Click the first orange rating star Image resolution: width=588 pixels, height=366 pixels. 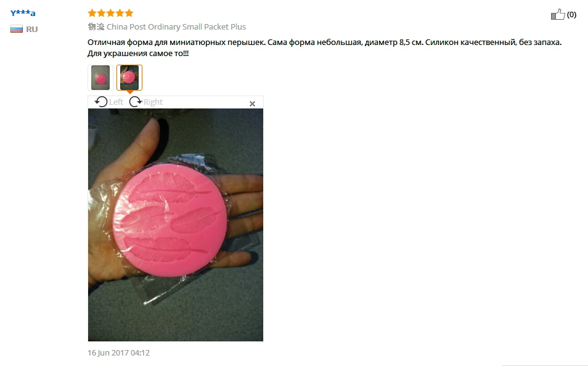point(92,13)
